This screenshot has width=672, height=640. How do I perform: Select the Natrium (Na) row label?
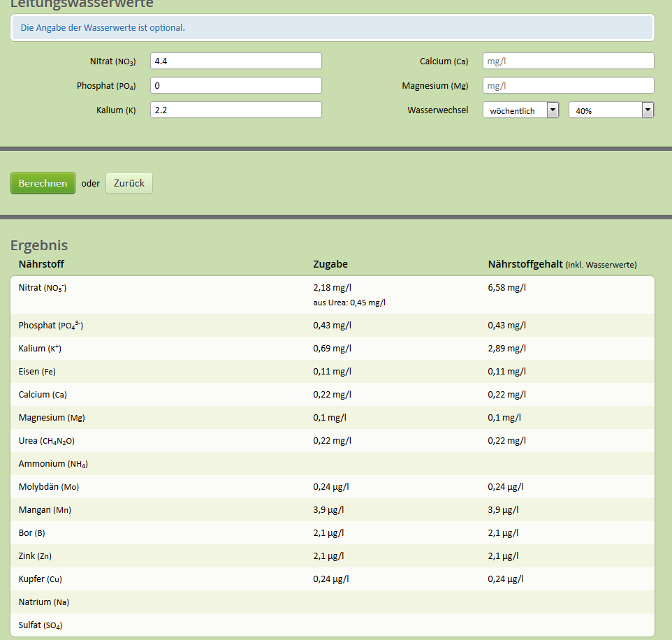click(44, 602)
